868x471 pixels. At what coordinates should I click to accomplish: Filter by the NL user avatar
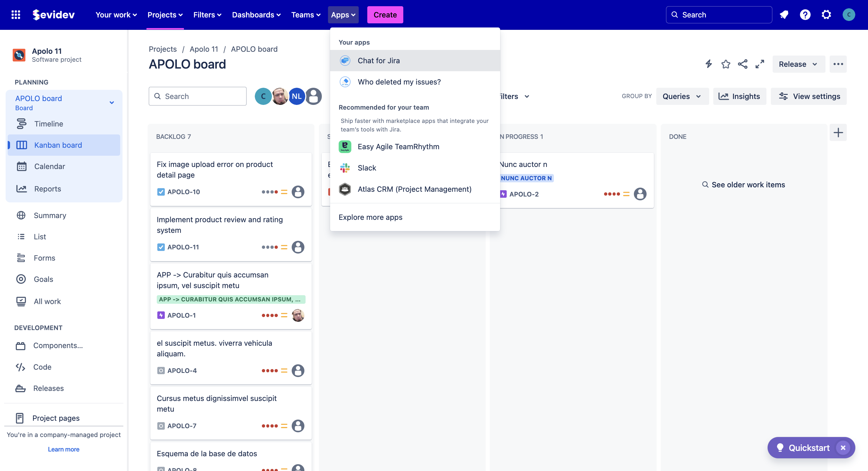coord(296,96)
